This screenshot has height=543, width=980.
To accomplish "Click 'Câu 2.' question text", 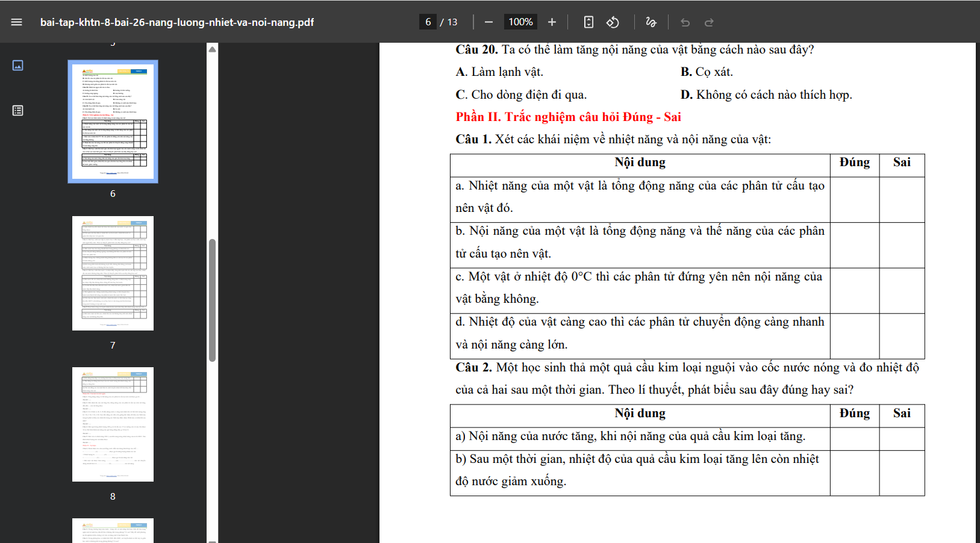I will [687, 379].
